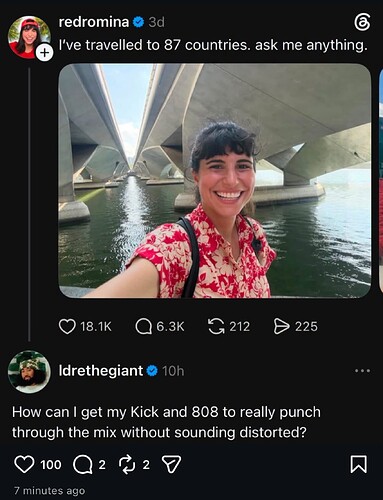The height and width of the screenshot is (500, 383).
Task: Toggle the bookmark save icon
Action: (359, 464)
